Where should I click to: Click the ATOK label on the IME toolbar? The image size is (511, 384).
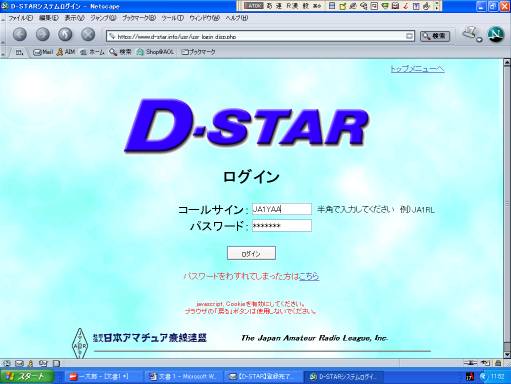[x=254, y=6]
